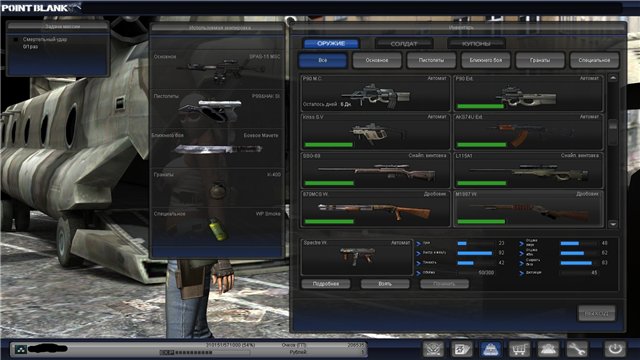Select the P90 Ext. weapon card
The width and height of the screenshot is (640, 360).
[528, 93]
